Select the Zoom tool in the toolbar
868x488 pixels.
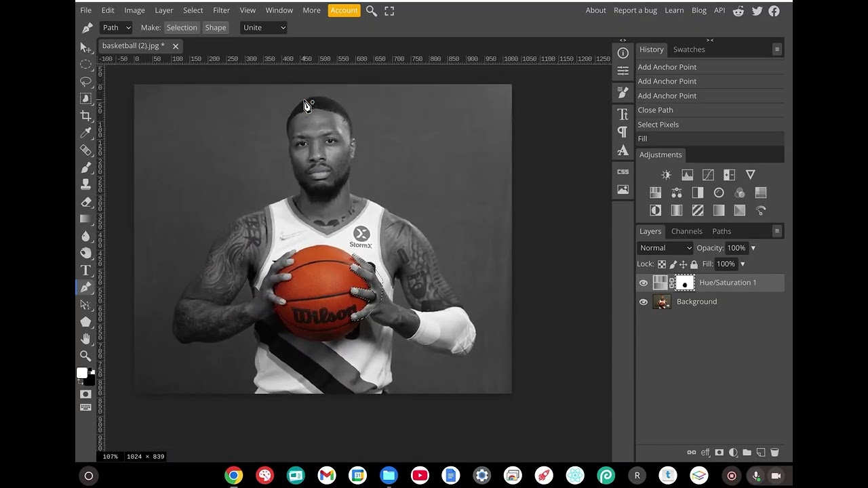[86, 356]
